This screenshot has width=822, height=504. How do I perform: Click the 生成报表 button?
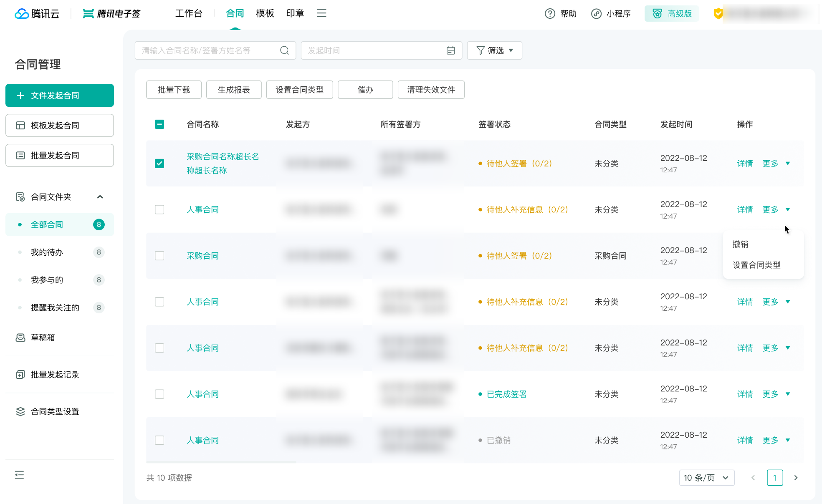click(x=234, y=90)
